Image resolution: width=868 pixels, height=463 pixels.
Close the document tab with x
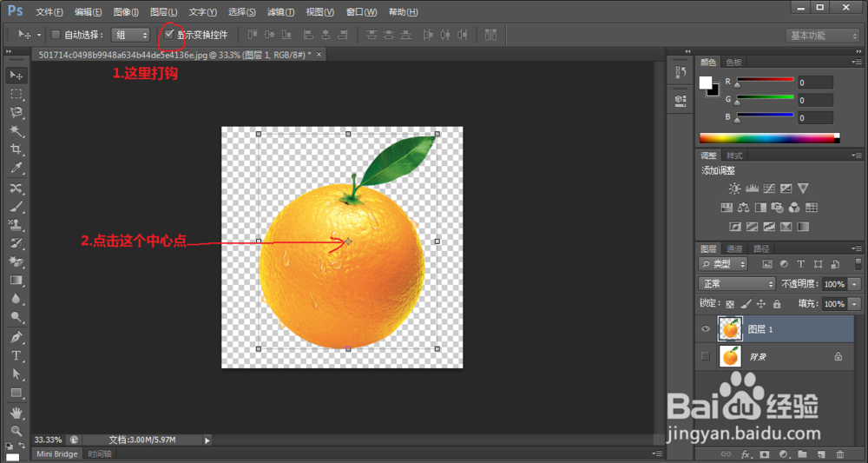319,54
